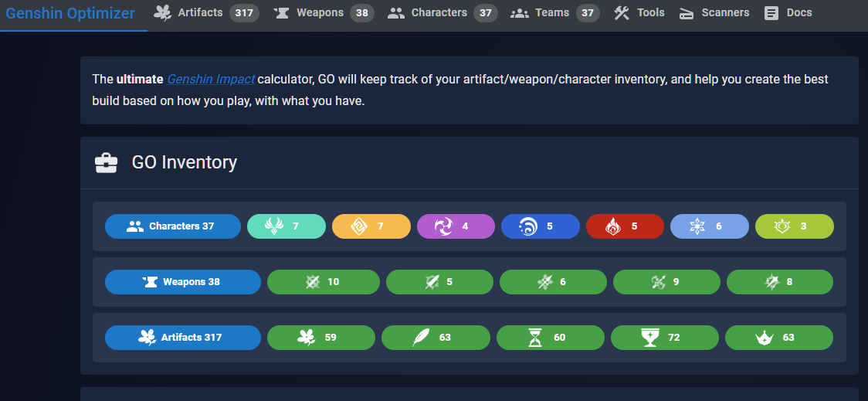Select the Hydro element chip showing 5
This screenshot has height=401, width=868.
[x=541, y=226]
